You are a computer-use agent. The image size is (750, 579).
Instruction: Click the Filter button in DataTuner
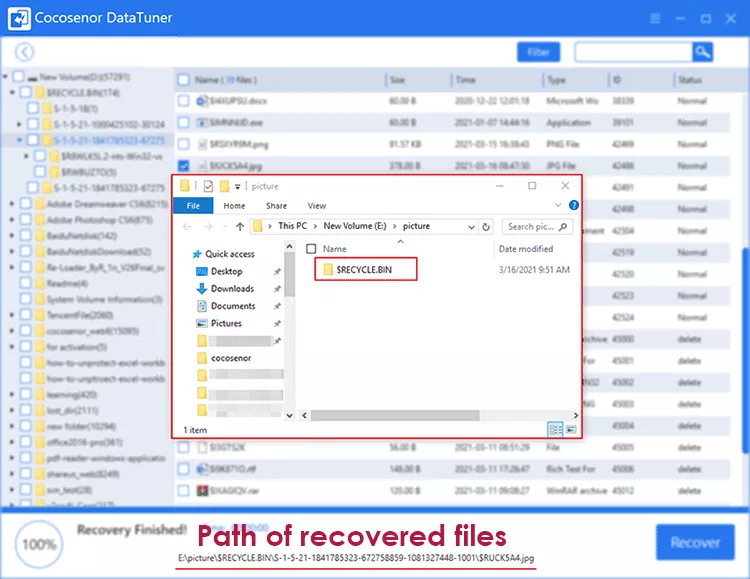[539, 52]
